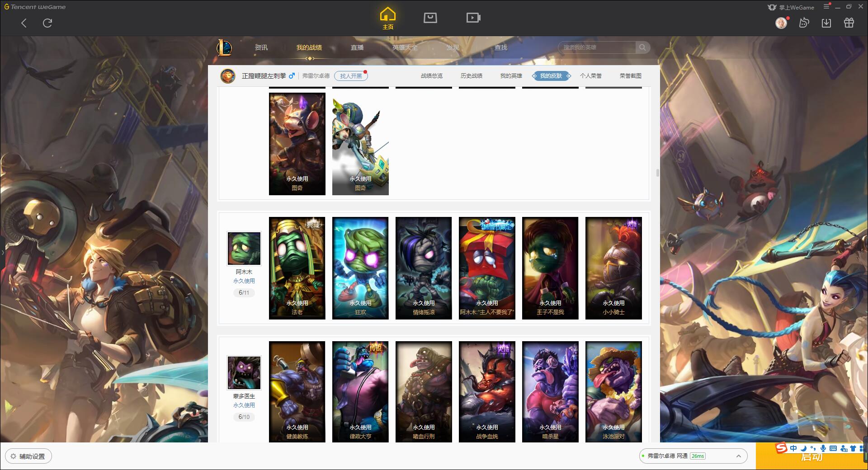The image size is (868, 470).
Task: Click the search magnifier button
Action: [x=642, y=47]
